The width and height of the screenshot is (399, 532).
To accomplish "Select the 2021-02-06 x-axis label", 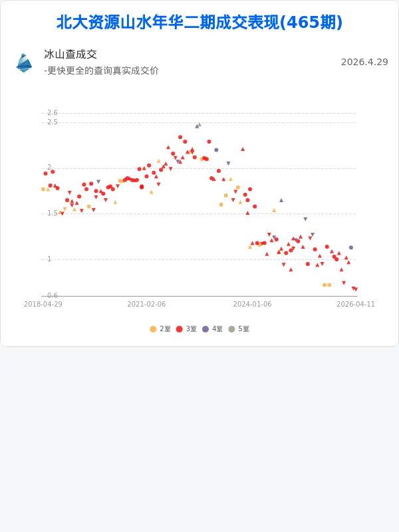I will tap(146, 304).
